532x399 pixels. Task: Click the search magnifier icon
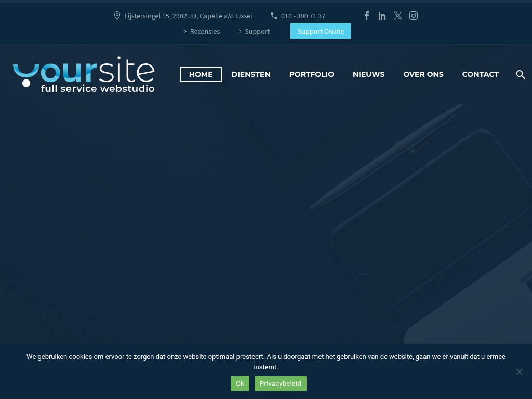(521, 75)
